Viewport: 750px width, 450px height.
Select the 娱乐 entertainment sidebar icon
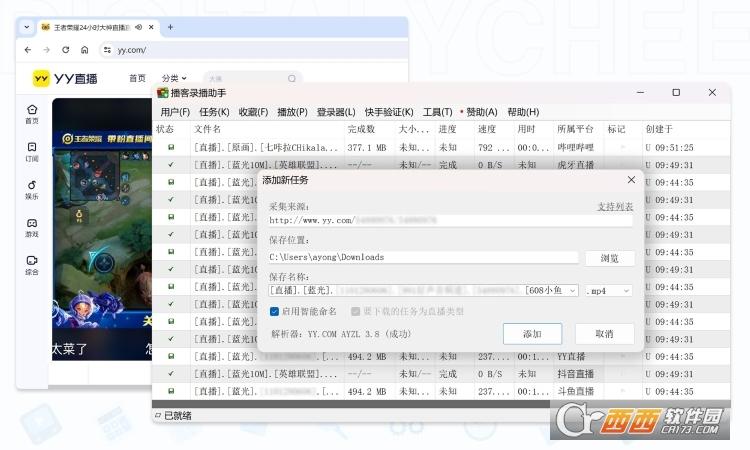click(32, 186)
